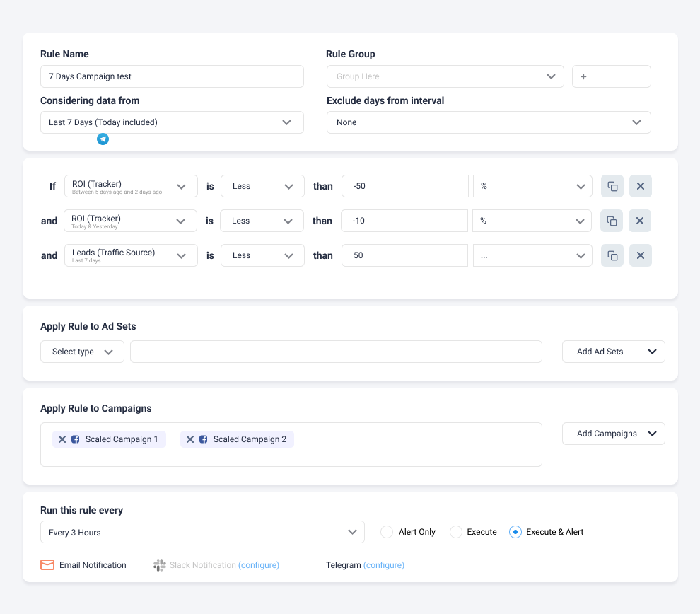The image size is (700, 614).
Task: Click the Slack Notification text
Action: pos(203,565)
